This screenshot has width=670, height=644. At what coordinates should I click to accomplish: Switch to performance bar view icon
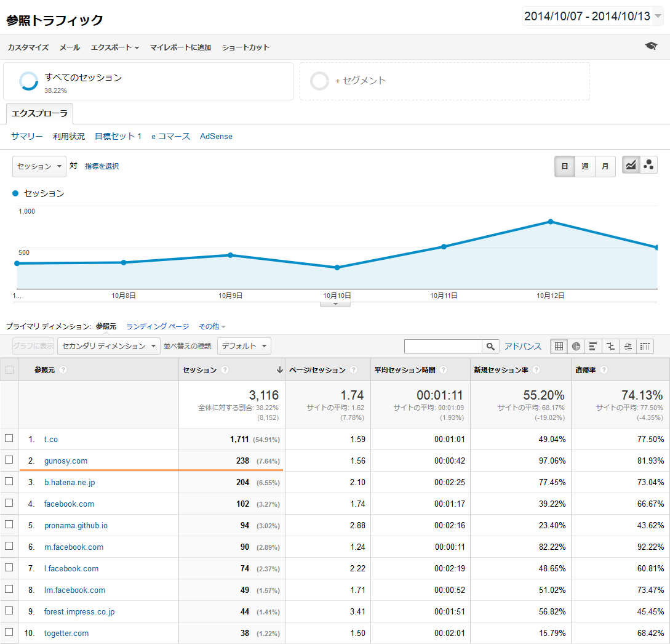coord(593,346)
